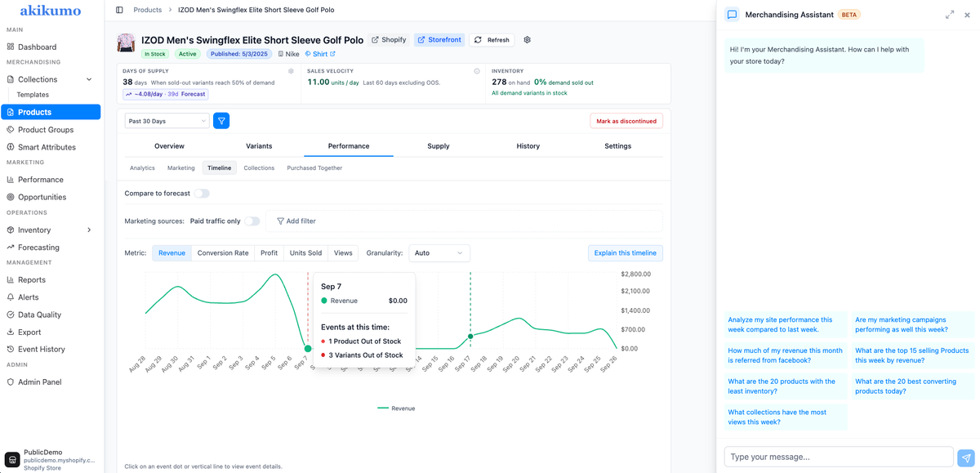
Task: Select the Purchased Together sub-tab
Action: click(314, 168)
